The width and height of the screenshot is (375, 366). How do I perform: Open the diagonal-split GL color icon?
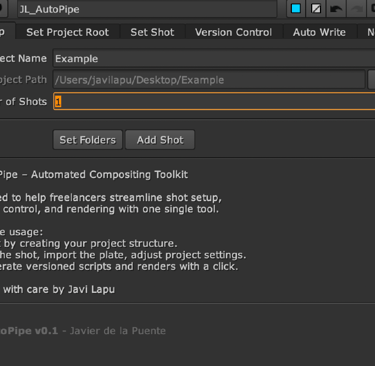[x=316, y=9]
